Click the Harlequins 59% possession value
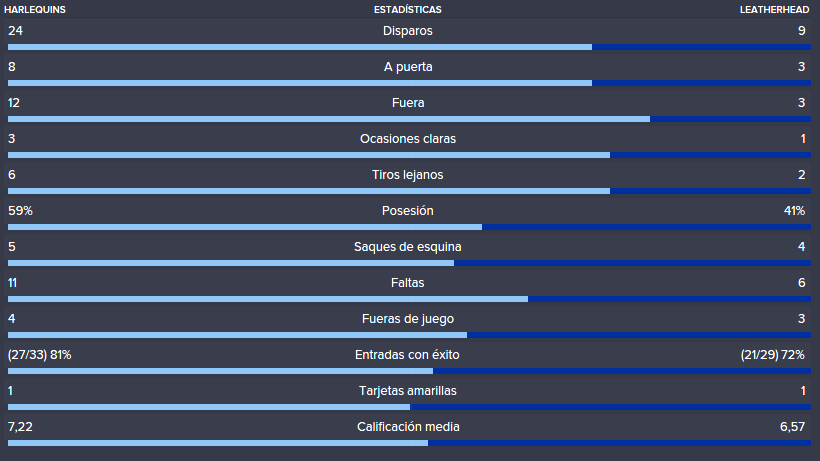Screen dimensions: 820x461 [x=20, y=211]
